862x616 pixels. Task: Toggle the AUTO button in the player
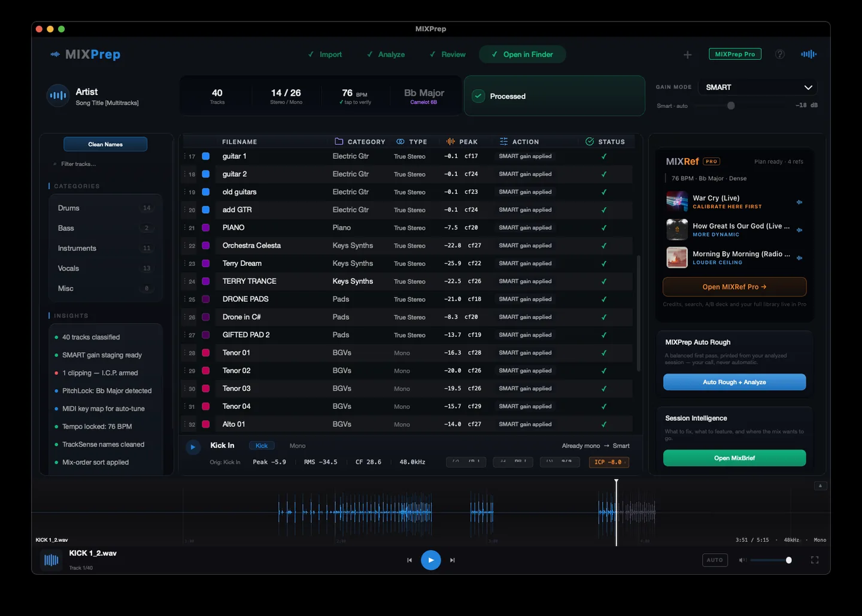(x=715, y=560)
